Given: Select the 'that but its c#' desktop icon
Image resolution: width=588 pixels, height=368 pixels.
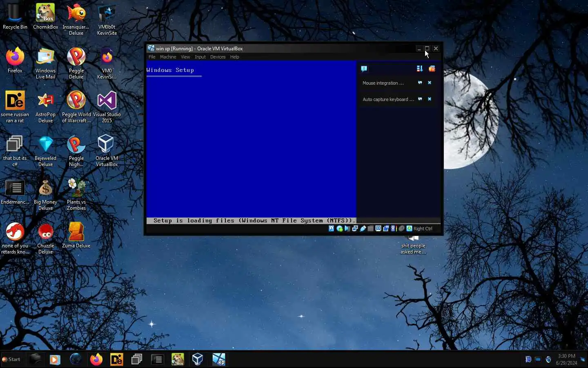Looking at the screenshot, I should [15, 151].
